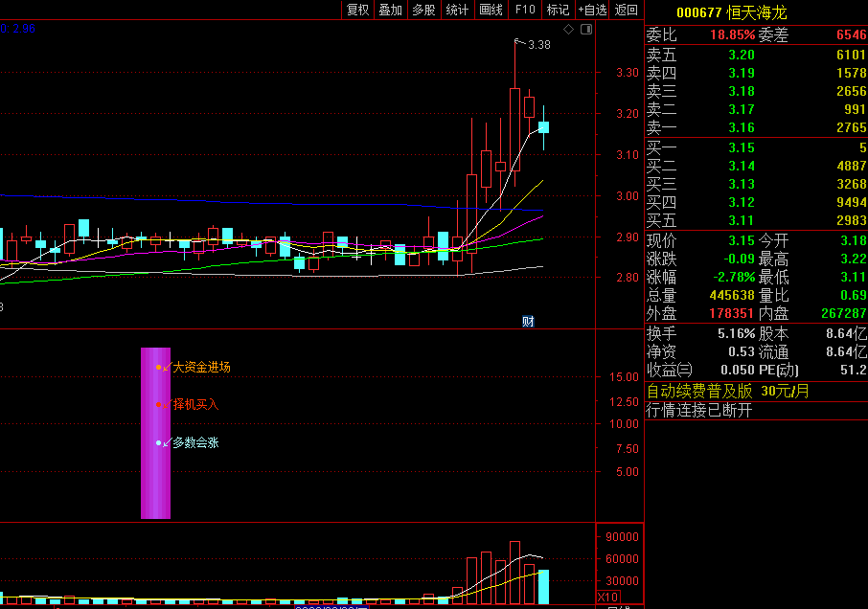868x609 pixels.
Task: Click the 标记 mark button
Action: 558,10
